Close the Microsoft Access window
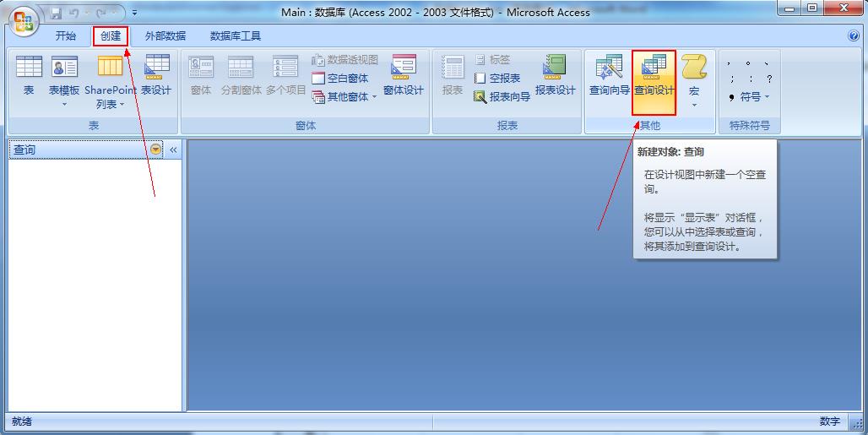 pyautogui.click(x=844, y=8)
